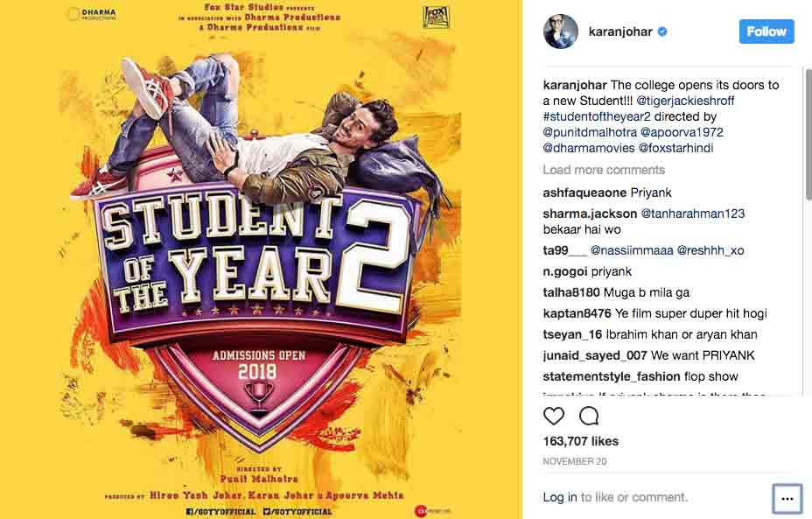This screenshot has height=519, width=812.
Task: Click the heart like icon
Action: [554, 416]
